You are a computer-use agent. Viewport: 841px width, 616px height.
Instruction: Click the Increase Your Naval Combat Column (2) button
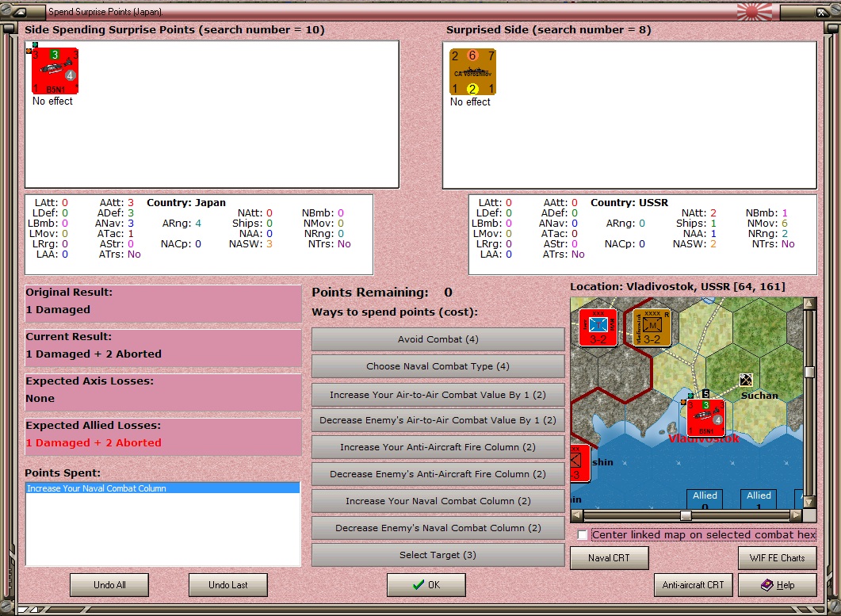click(x=438, y=500)
